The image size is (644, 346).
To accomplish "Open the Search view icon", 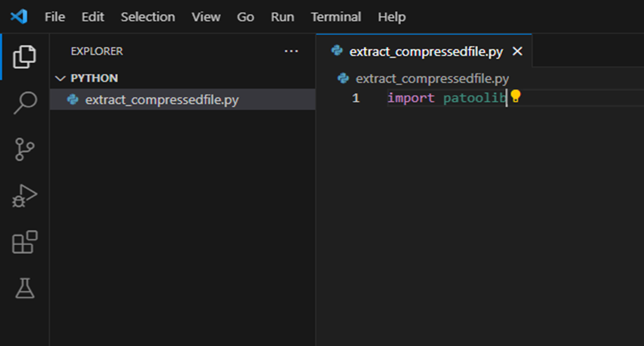I will pos(25,103).
